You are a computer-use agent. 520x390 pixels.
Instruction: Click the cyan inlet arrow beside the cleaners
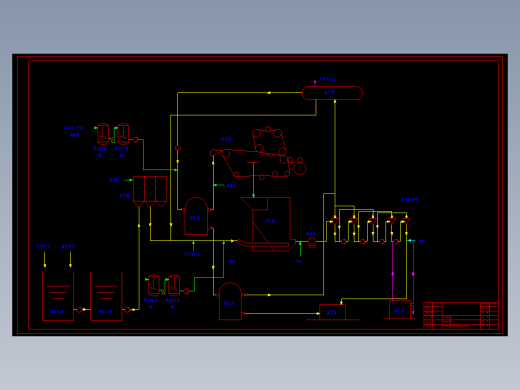(411, 240)
